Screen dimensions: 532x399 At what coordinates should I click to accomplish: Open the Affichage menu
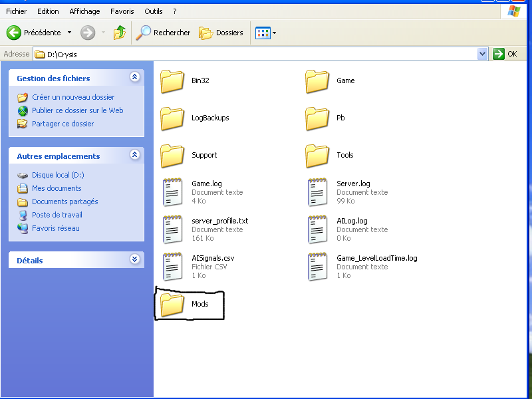84,11
